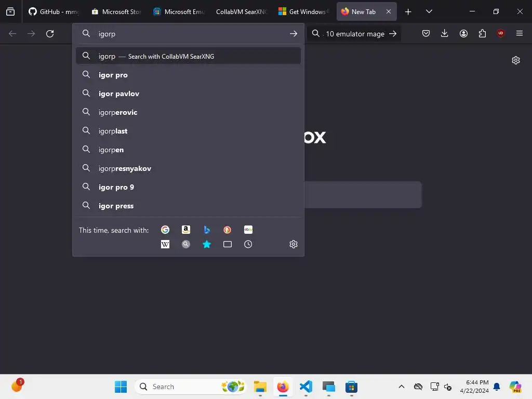
Task: Switch to the Microsoft Emulator tab
Action: pyautogui.click(x=179, y=11)
